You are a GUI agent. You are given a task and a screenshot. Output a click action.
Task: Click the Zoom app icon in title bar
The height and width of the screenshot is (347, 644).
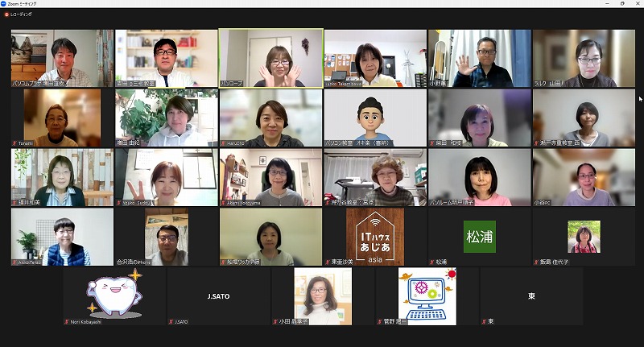click(6, 4)
